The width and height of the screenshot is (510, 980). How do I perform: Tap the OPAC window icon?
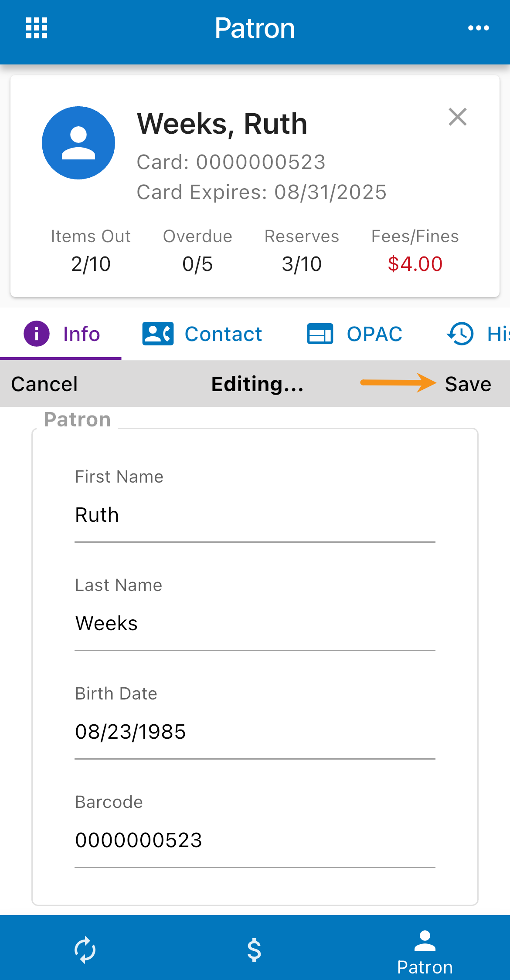click(x=320, y=334)
